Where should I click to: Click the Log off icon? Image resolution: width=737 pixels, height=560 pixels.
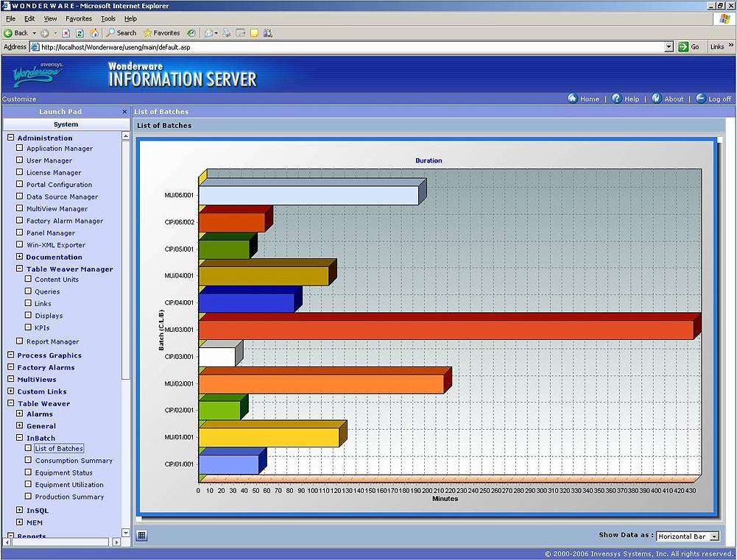tap(700, 99)
